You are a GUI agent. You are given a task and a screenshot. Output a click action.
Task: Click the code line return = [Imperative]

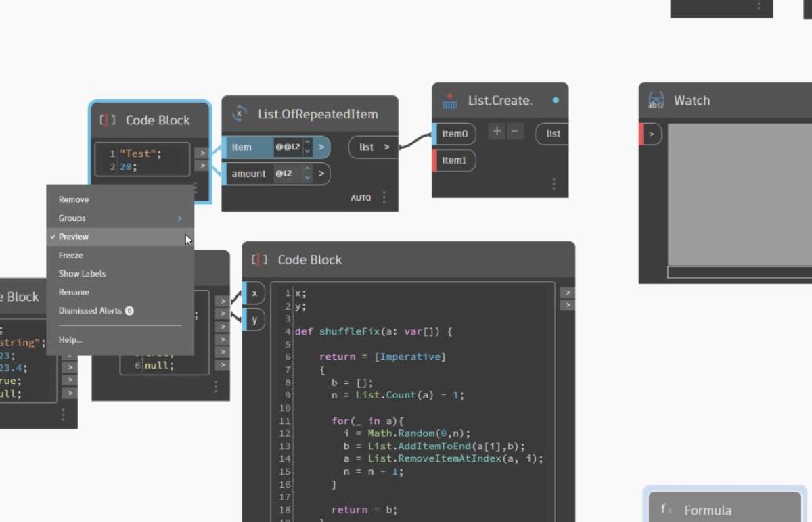[x=383, y=357]
